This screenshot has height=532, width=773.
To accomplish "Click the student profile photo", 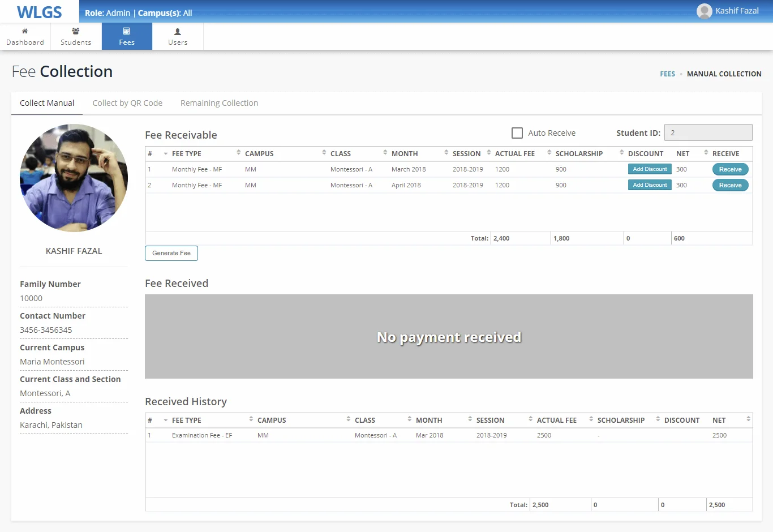I will 74,178.
